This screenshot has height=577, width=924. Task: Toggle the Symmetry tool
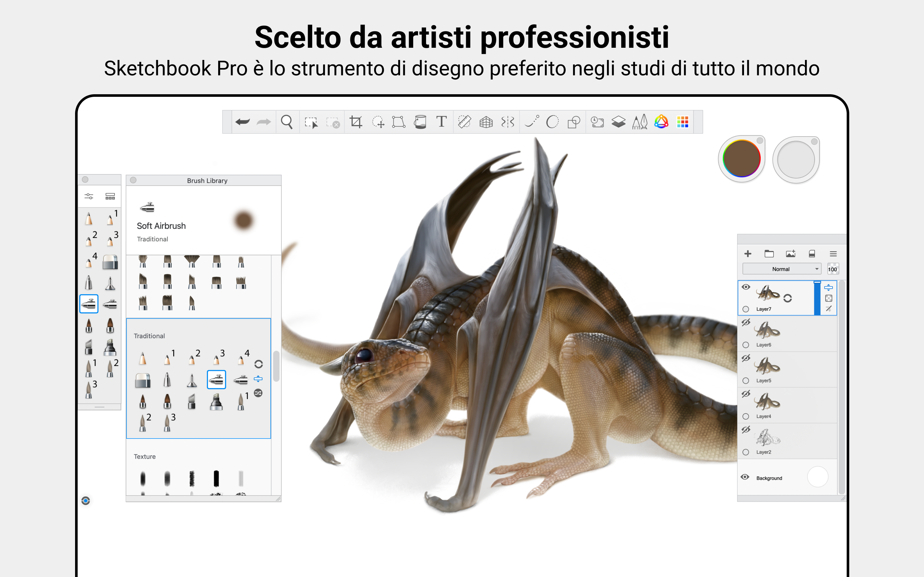click(508, 122)
